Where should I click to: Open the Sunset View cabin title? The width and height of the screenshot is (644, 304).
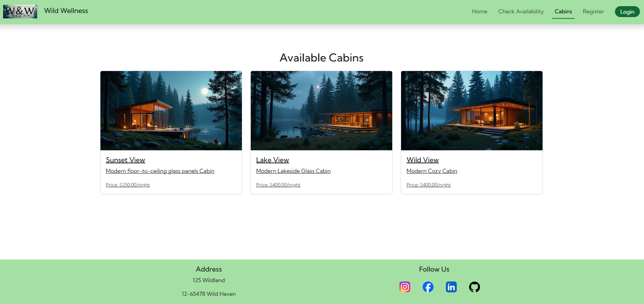(x=125, y=160)
